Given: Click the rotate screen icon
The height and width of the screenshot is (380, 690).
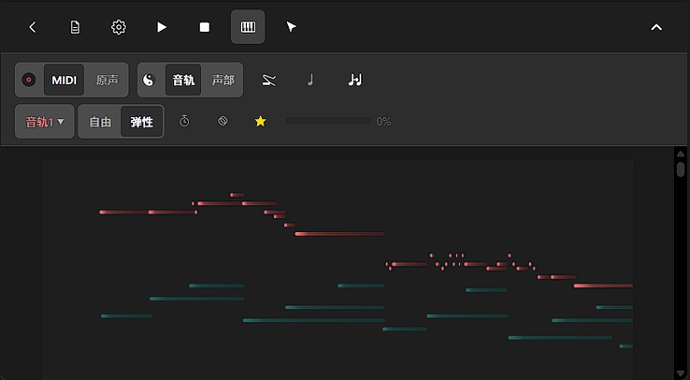Looking at the screenshot, I should click(x=223, y=121).
